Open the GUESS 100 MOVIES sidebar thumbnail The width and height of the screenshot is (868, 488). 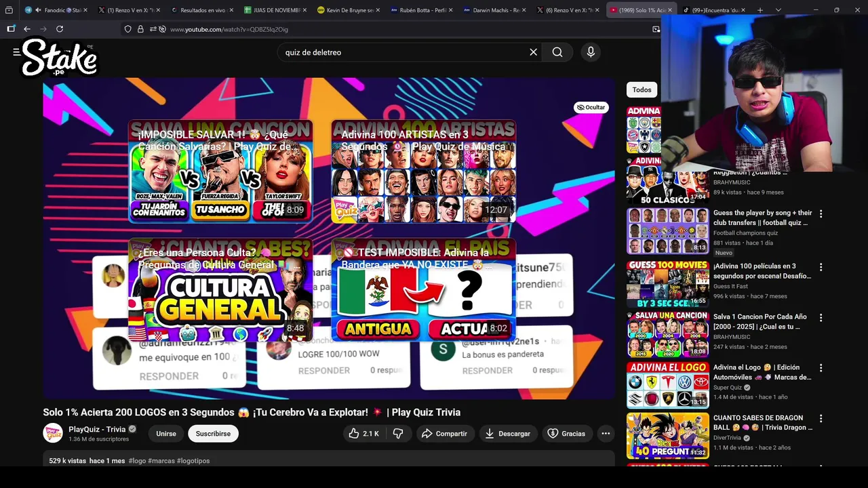tap(668, 283)
